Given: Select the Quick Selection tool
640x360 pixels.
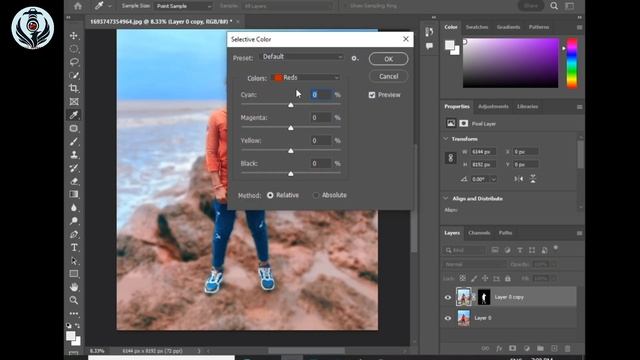Looking at the screenshot, I should [74, 76].
